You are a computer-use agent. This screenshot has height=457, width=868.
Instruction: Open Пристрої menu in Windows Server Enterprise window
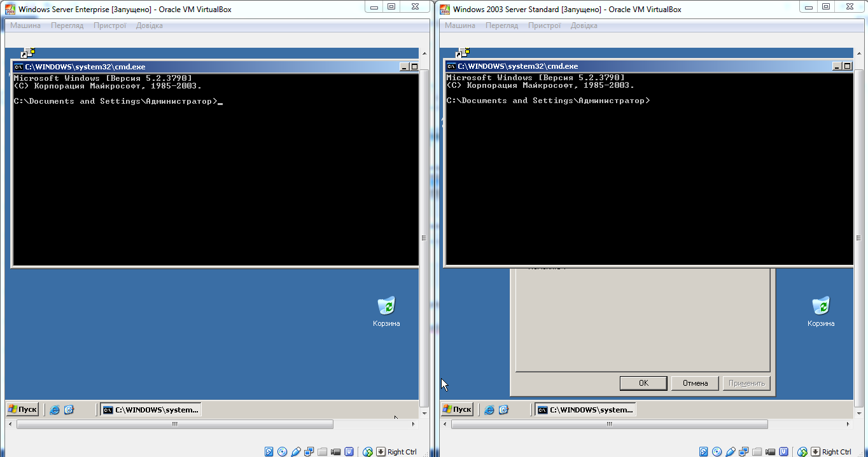(x=109, y=25)
